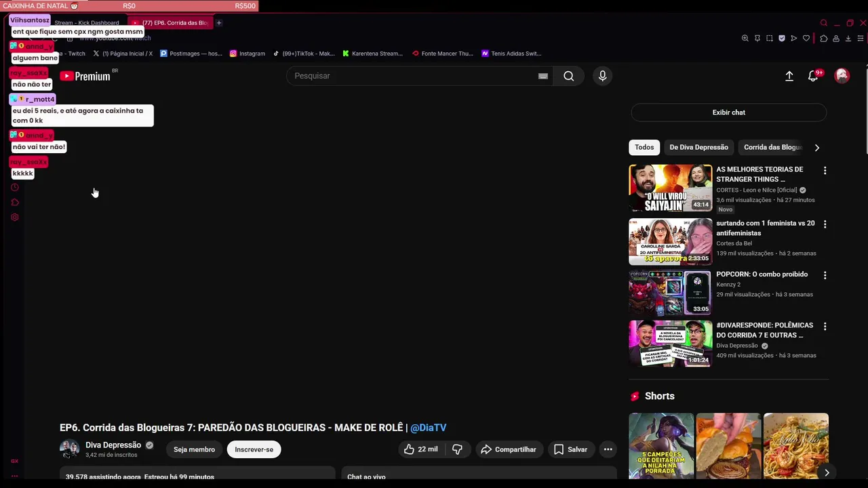Open the Diva Depressão channel avatar

click(x=69, y=449)
